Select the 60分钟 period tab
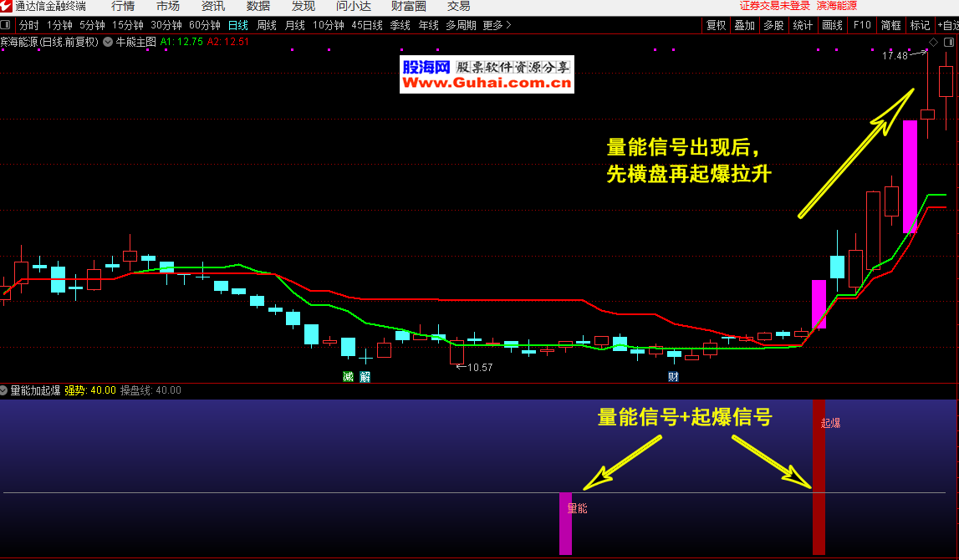 click(x=205, y=25)
